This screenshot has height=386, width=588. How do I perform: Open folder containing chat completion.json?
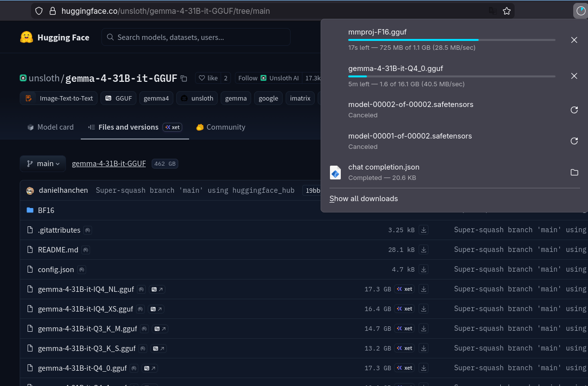tap(574, 173)
